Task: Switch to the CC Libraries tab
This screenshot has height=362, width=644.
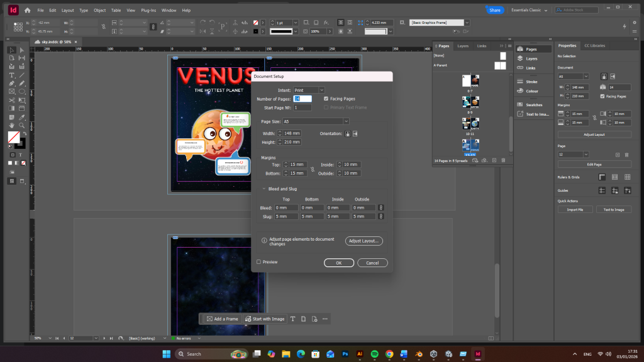Action: pos(594,45)
